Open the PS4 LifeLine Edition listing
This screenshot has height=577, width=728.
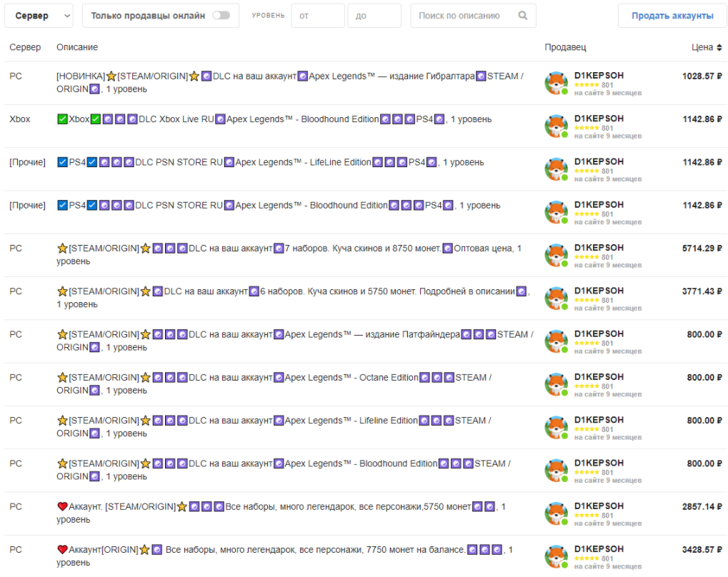pyautogui.click(x=270, y=163)
